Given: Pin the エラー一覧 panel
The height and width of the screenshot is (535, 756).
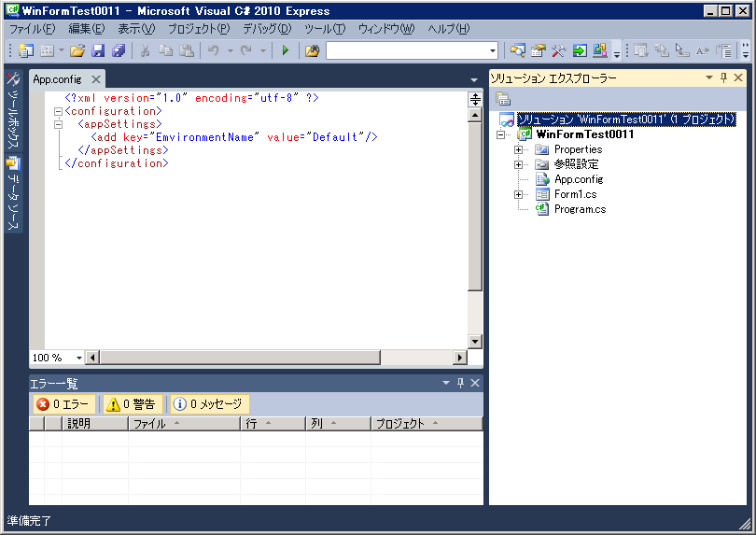Looking at the screenshot, I should point(460,383).
